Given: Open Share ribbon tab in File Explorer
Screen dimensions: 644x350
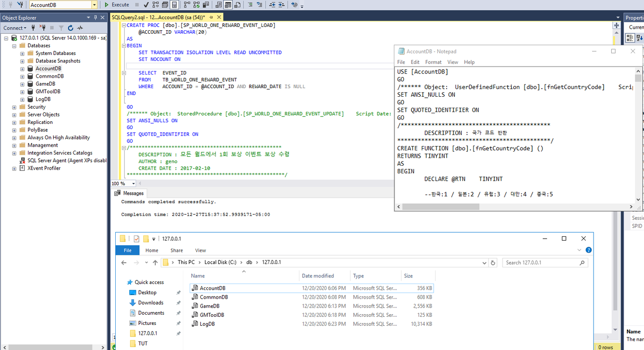Looking at the screenshot, I should click(x=177, y=250).
